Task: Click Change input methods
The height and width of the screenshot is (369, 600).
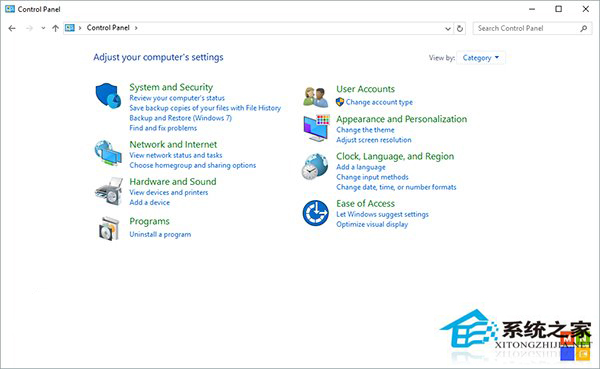Action: (x=372, y=177)
